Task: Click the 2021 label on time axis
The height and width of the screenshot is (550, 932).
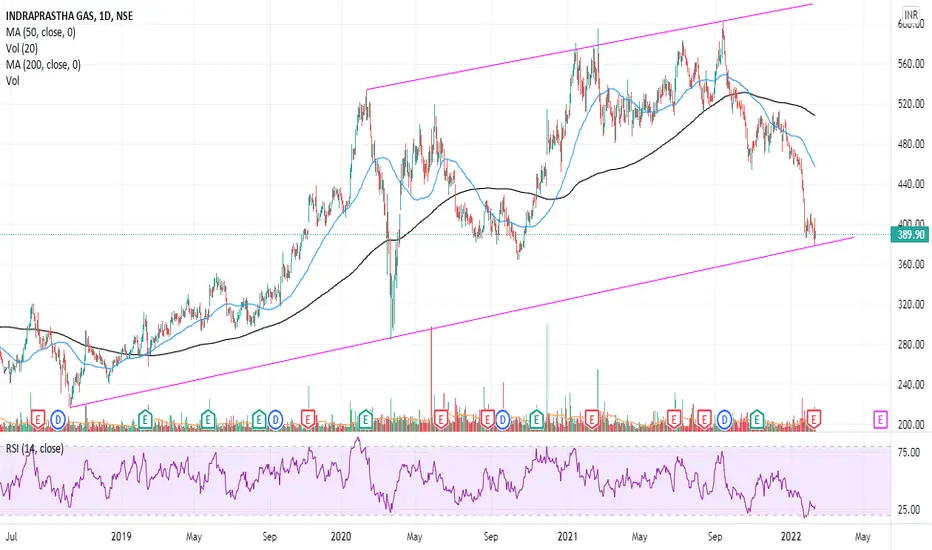Action: [x=568, y=536]
